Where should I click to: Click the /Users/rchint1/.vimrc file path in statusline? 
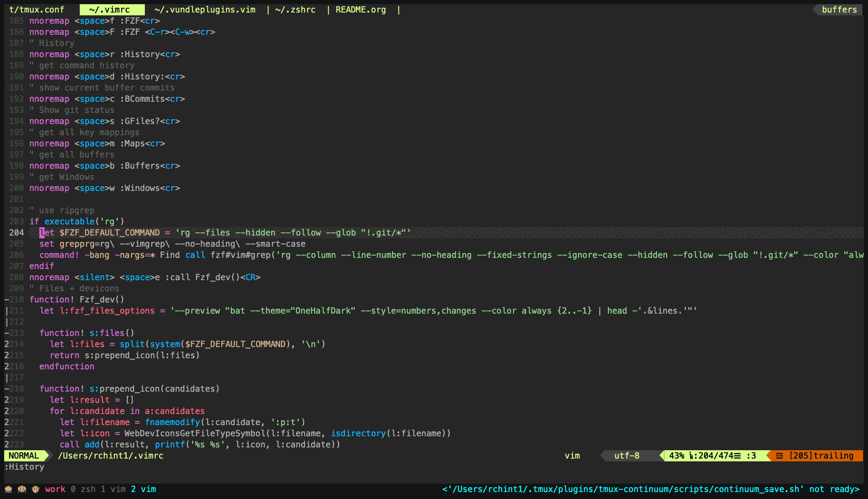point(110,456)
